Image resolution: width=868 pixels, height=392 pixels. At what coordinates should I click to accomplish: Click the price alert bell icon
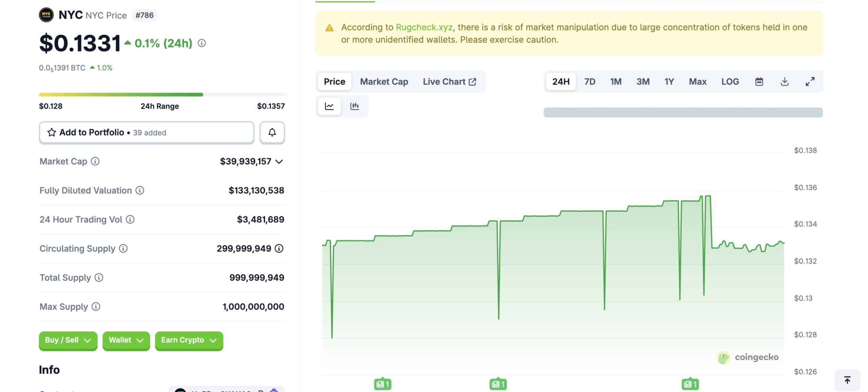coord(272,132)
